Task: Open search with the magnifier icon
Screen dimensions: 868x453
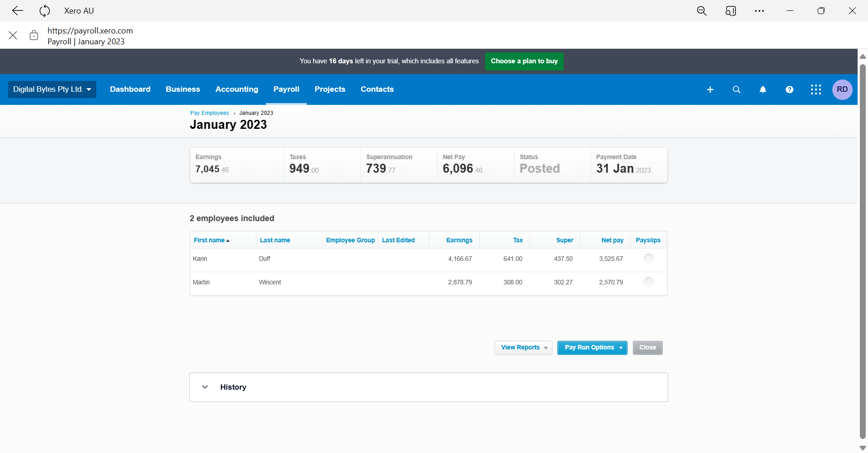Action: coord(736,90)
